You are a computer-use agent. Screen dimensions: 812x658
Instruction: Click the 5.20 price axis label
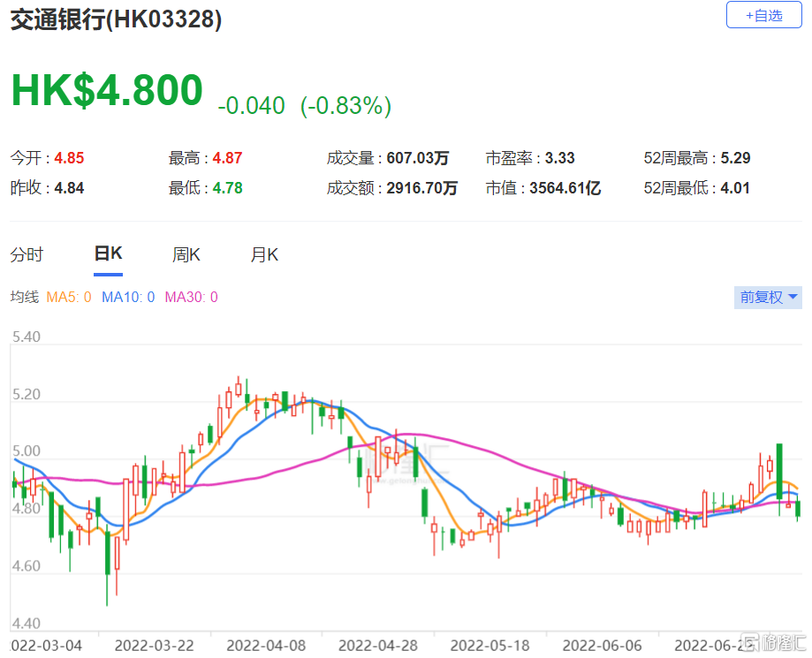pos(27,395)
